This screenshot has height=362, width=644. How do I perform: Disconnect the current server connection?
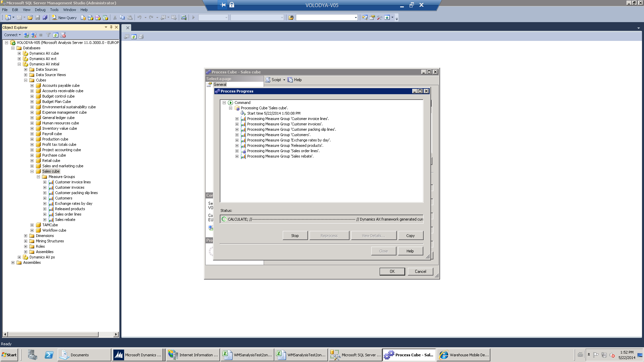(34, 35)
